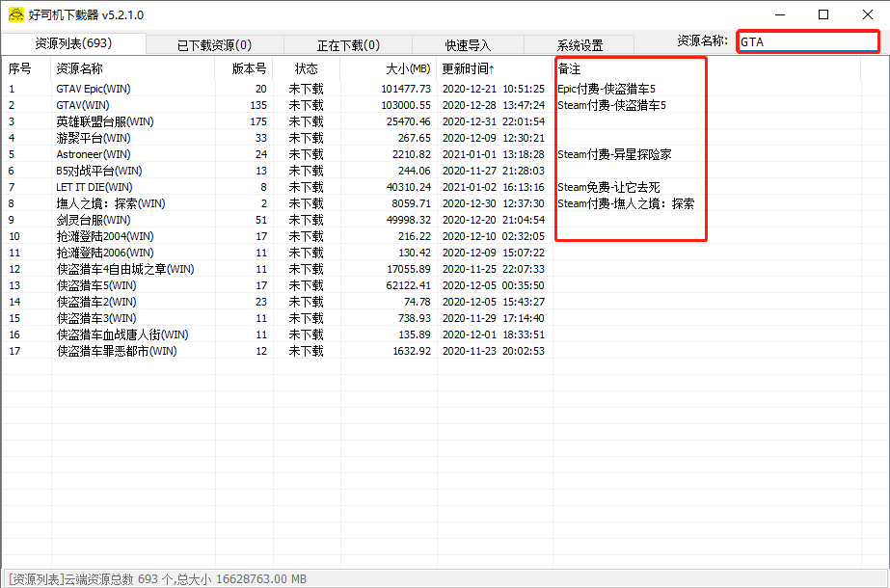Click 未下载 status in row 1
890x588 pixels.
tap(306, 89)
